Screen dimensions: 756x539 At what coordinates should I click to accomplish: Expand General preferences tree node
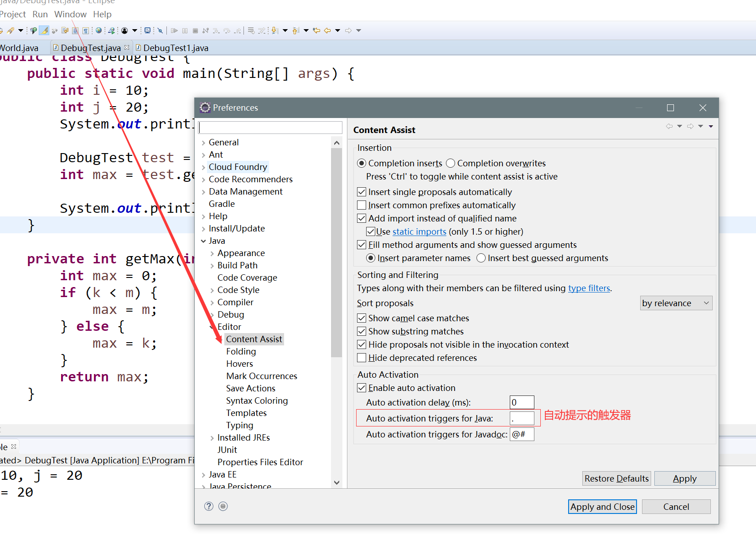pyautogui.click(x=203, y=143)
